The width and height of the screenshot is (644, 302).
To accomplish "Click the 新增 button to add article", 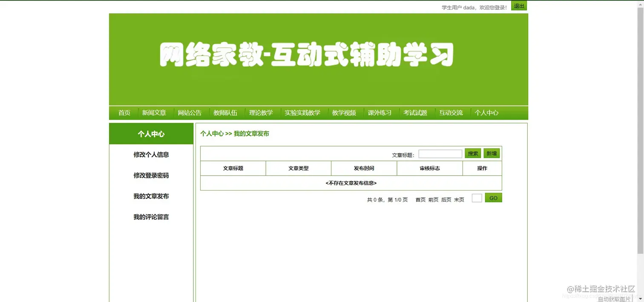I will point(492,153).
